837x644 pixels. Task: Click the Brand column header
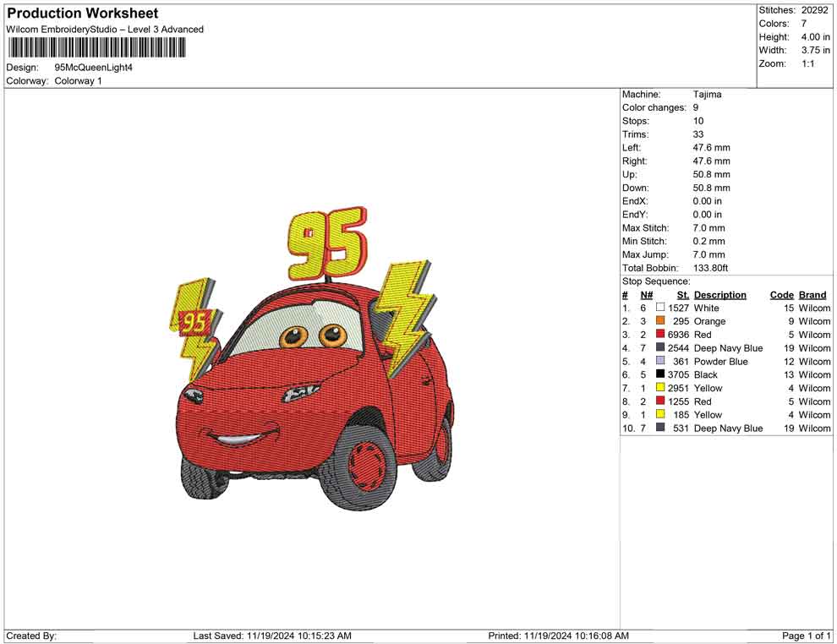812,295
